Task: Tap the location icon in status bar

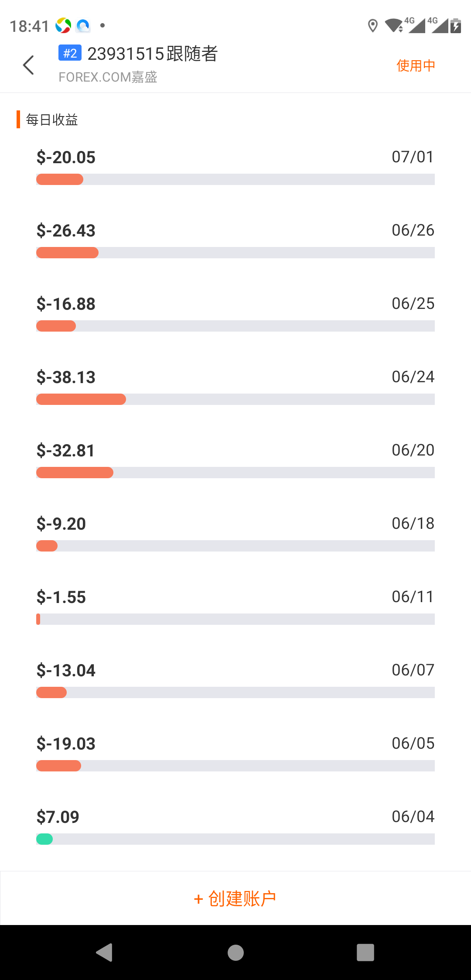Action: 372,26
